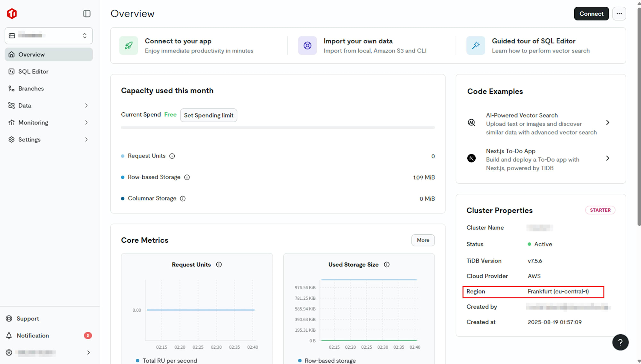The width and height of the screenshot is (641, 364).
Task: Click the Monitoring chart icon
Action: pos(12,122)
